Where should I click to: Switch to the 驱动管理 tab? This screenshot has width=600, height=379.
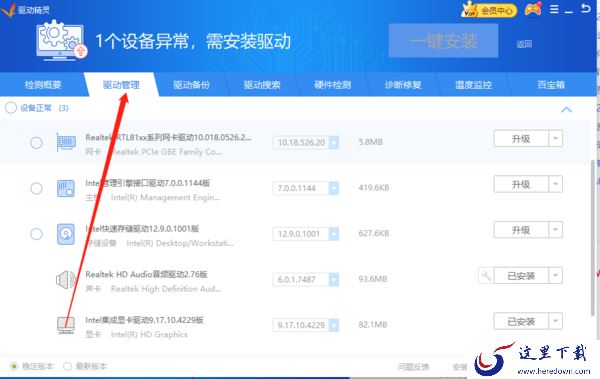point(121,85)
